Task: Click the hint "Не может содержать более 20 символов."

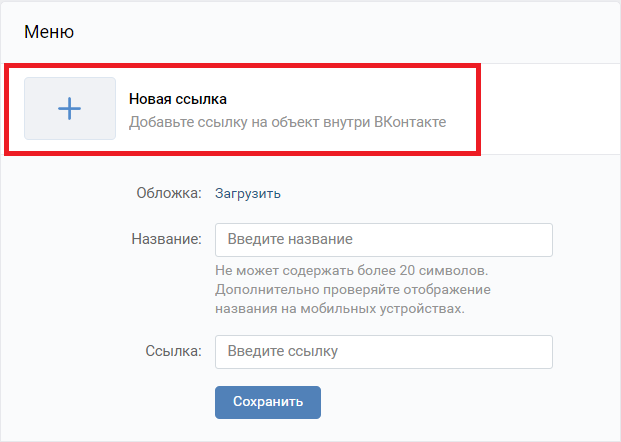Action: pyautogui.click(x=352, y=271)
